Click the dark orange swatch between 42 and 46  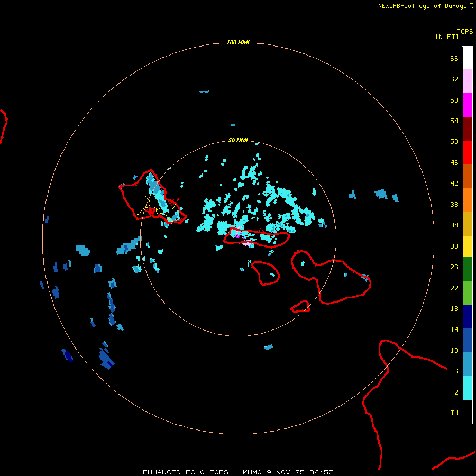click(x=467, y=176)
